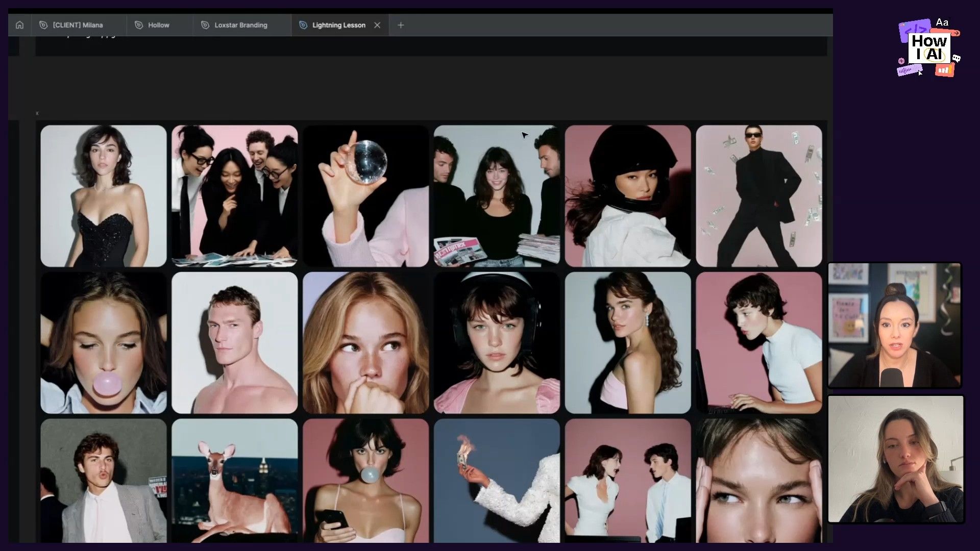Close the Lightning Lesson tab
The width and height of the screenshot is (980, 551).
(x=377, y=25)
